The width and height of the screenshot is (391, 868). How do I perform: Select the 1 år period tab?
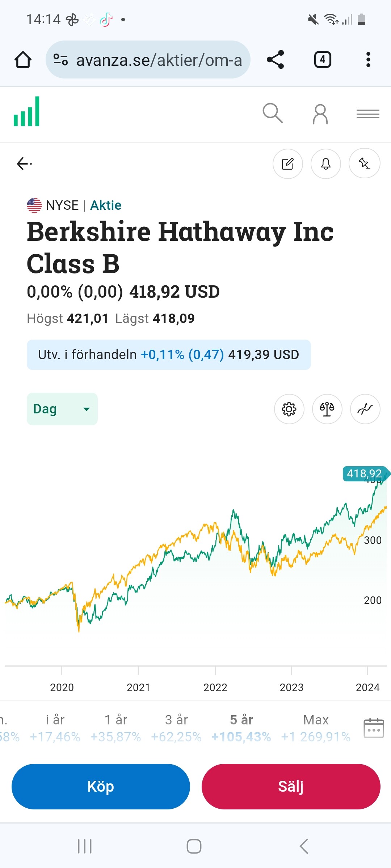115,728
